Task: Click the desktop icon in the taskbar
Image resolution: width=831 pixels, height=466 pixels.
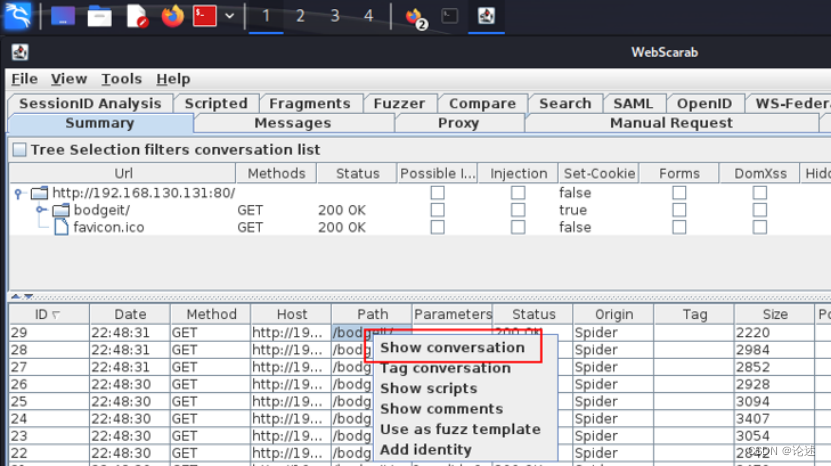Action: click(x=63, y=16)
